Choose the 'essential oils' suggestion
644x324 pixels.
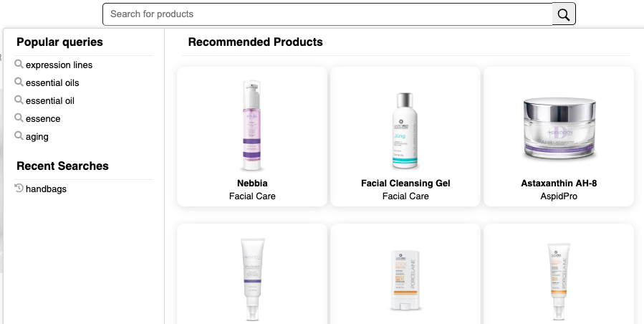52,83
